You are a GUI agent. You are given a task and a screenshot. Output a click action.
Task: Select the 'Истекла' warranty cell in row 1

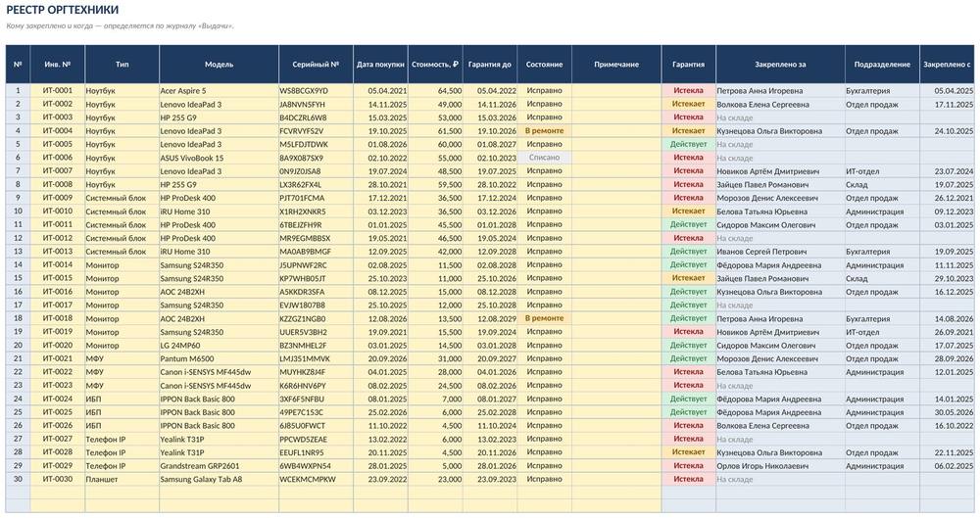coord(688,91)
